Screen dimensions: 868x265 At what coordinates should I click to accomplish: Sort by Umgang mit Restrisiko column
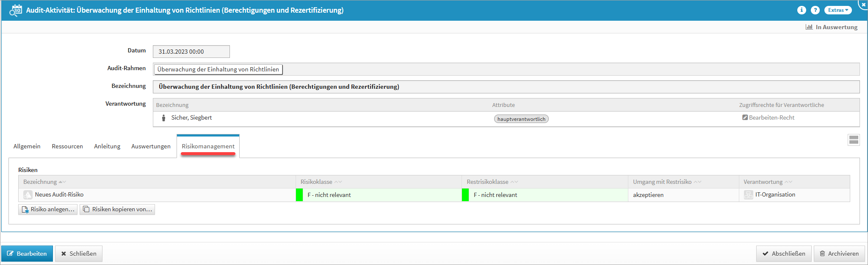[662, 182]
